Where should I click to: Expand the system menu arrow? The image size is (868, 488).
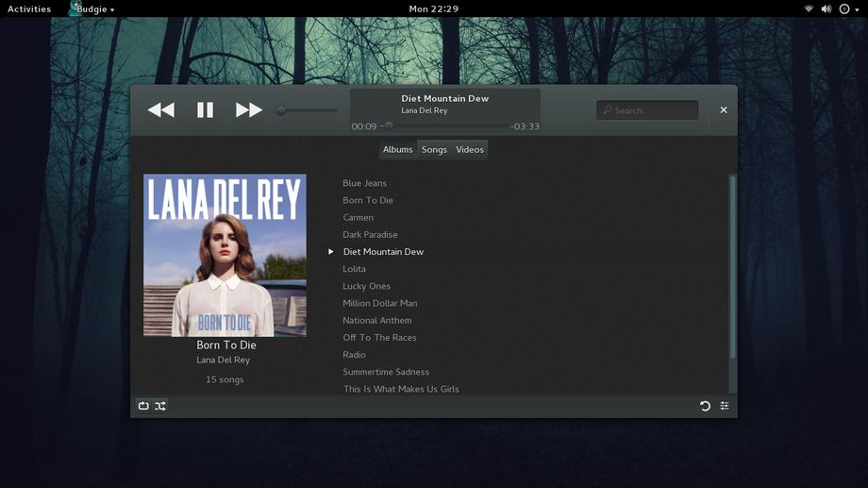coord(857,9)
